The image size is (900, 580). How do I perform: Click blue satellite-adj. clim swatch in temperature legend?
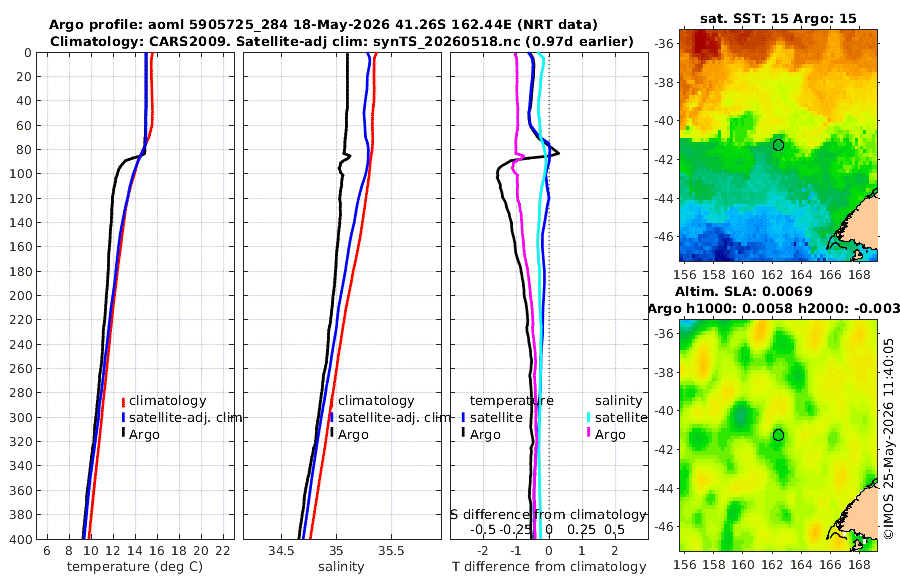(x=123, y=417)
